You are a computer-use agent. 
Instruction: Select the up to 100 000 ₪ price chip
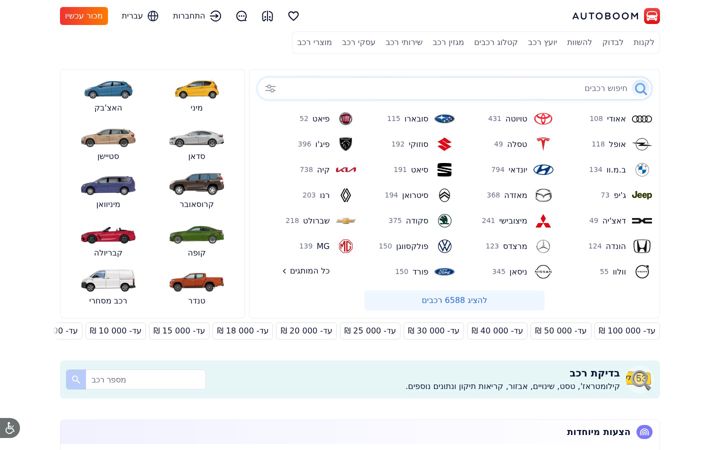(x=627, y=331)
